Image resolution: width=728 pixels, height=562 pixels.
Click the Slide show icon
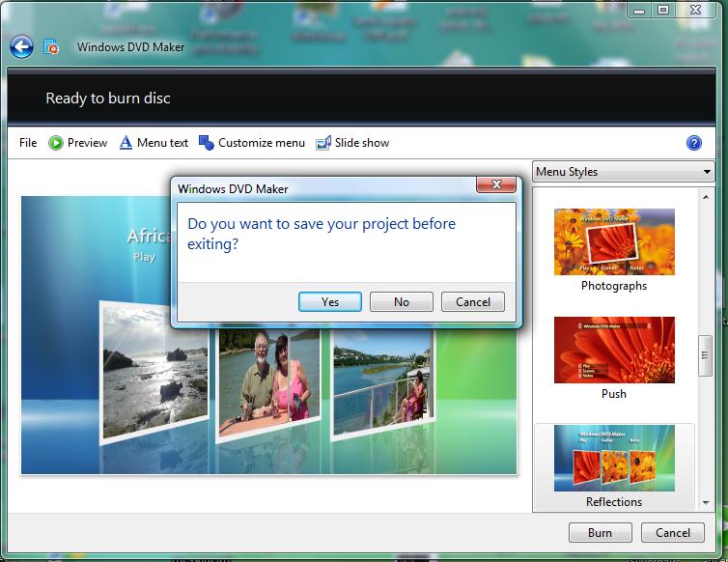pos(323,143)
